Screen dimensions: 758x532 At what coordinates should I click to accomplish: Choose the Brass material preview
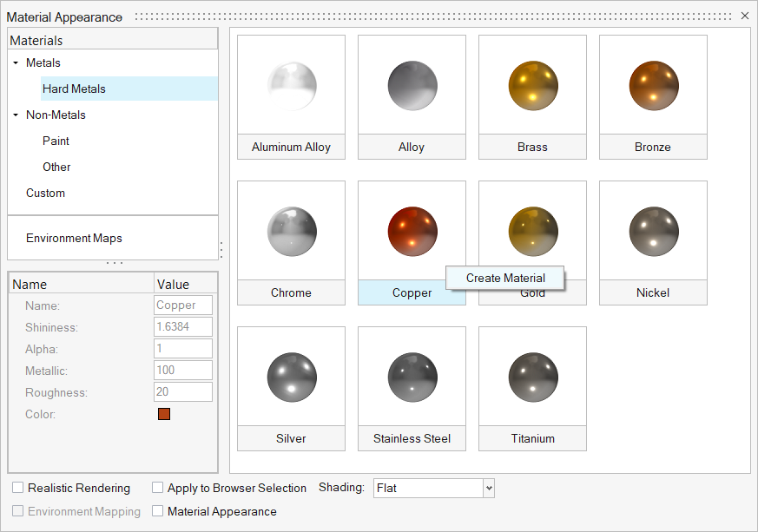pos(532,86)
